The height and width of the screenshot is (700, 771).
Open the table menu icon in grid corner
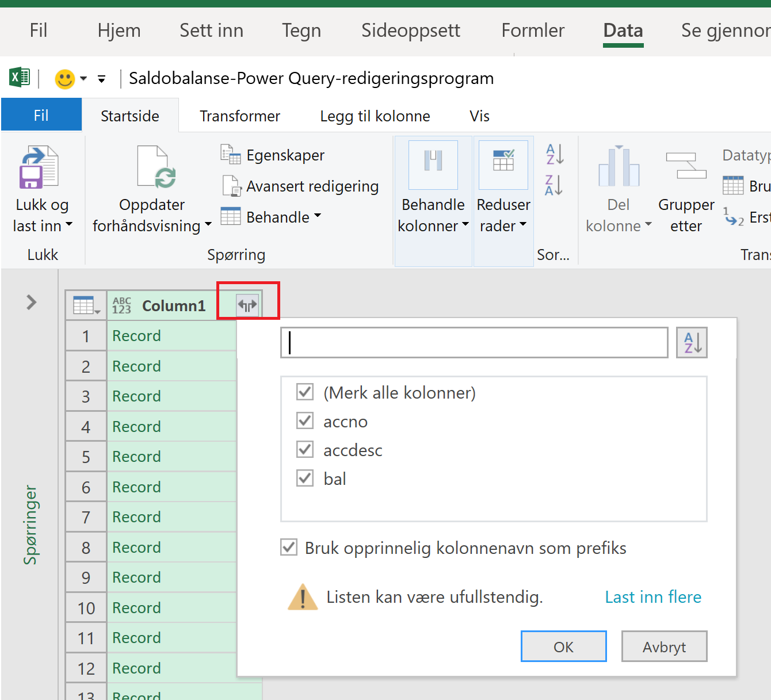click(x=86, y=305)
